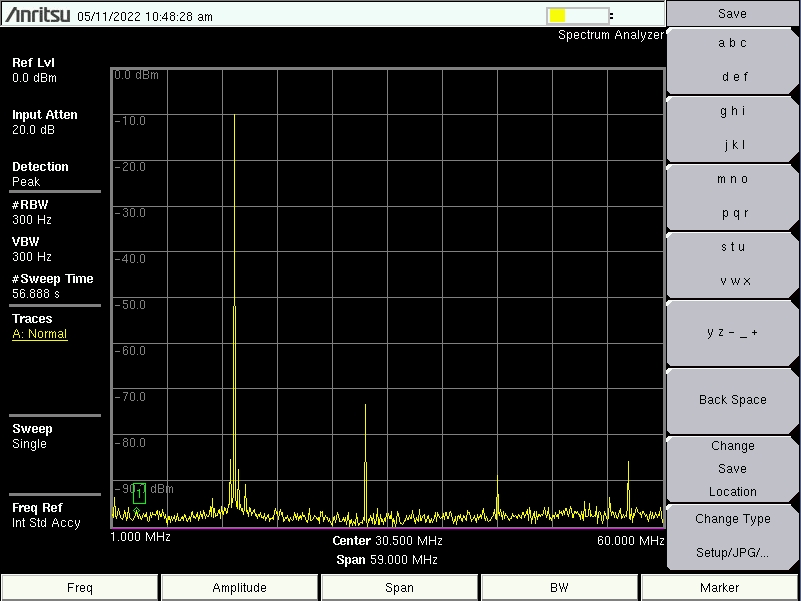The width and height of the screenshot is (801, 601).
Task: Click the tallest spectrum peak
Action: click(234, 116)
